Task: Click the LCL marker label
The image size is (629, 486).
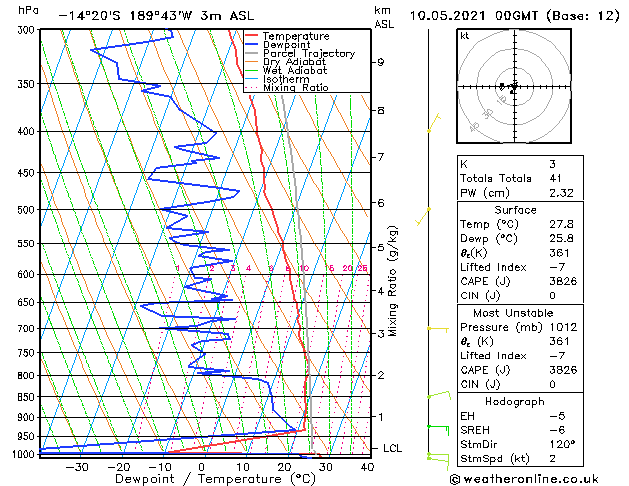Action: [393, 449]
